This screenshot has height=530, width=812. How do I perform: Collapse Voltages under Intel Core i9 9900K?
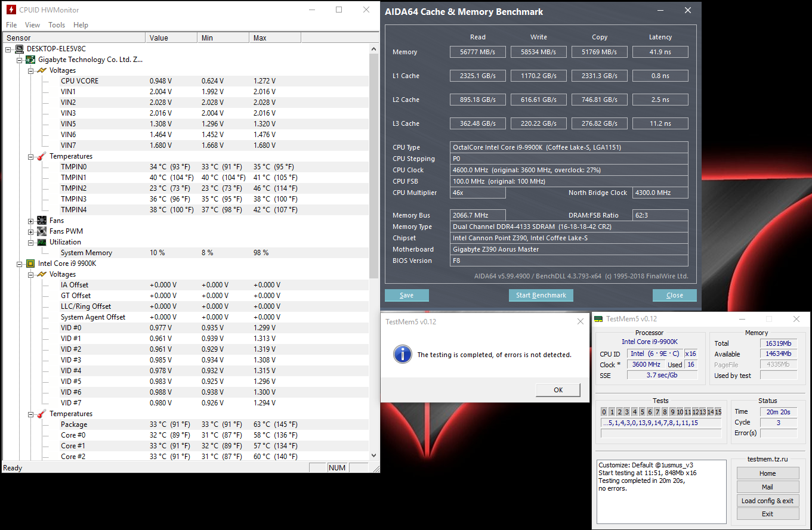point(31,274)
